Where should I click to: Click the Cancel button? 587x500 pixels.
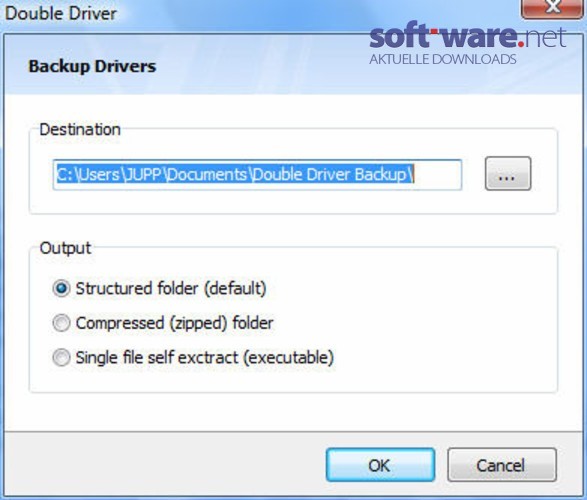click(502, 465)
